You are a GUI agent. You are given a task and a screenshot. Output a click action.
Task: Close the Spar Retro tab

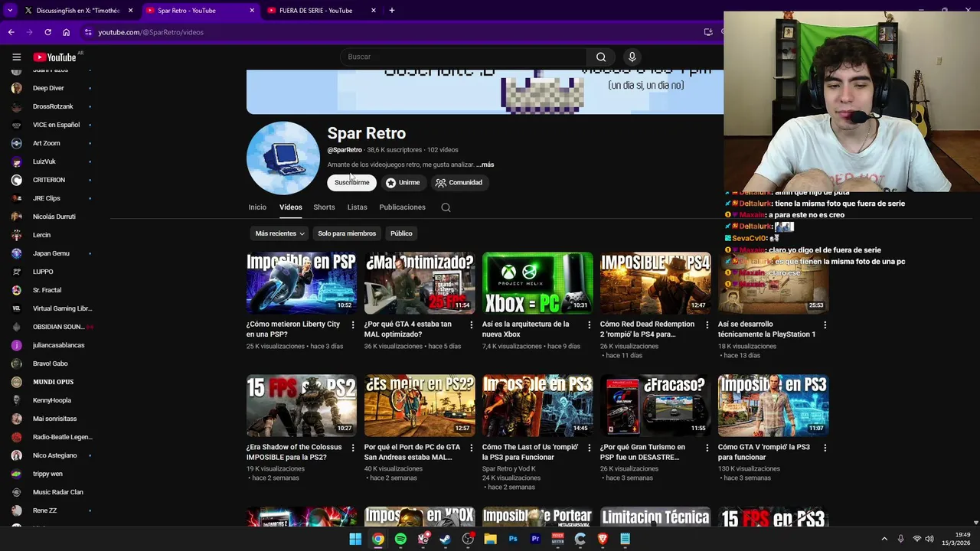pos(252,11)
